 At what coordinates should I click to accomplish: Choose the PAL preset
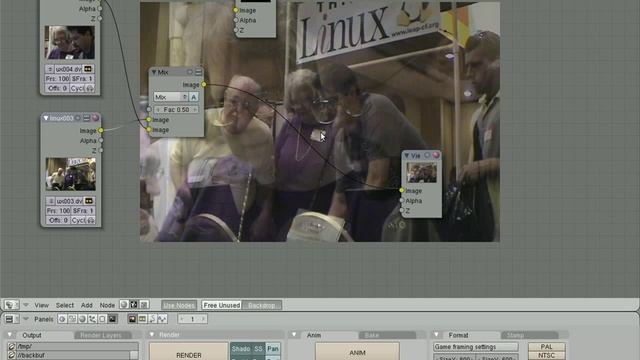[547, 347]
